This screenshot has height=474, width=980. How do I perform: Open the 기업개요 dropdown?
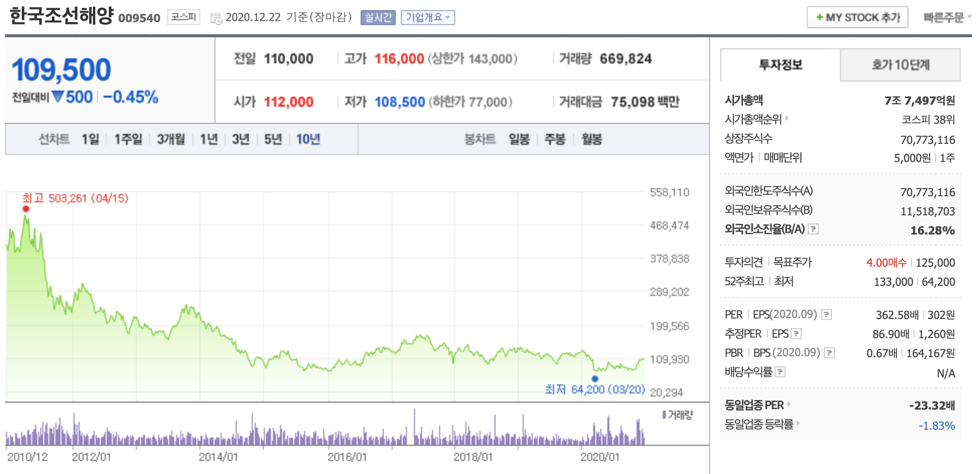pos(428,18)
